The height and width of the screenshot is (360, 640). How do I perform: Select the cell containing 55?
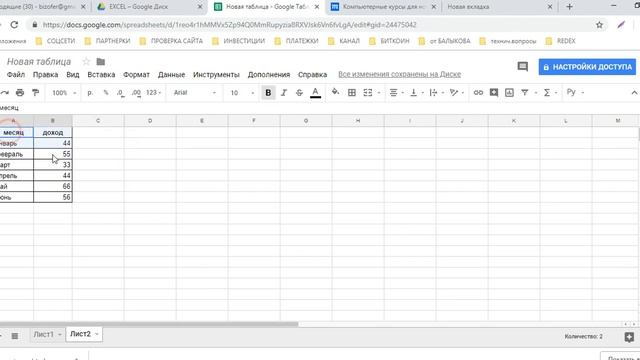coord(53,154)
